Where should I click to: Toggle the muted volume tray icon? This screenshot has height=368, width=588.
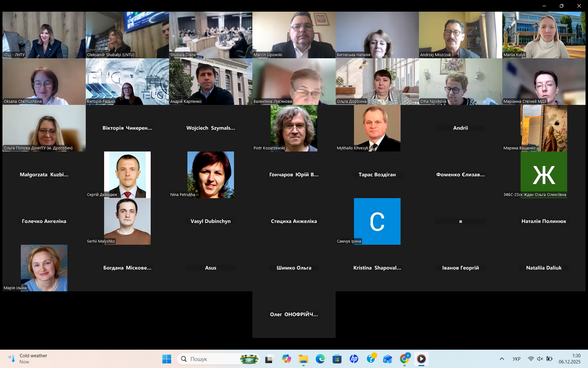coord(540,359)
